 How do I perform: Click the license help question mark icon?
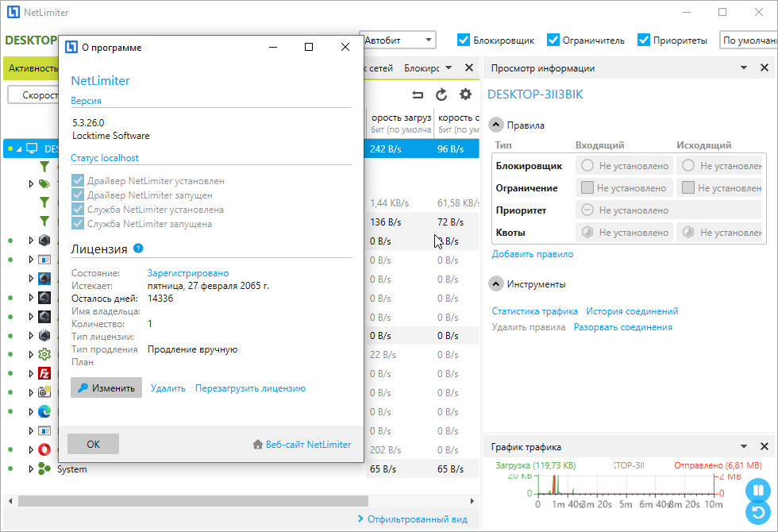pyautogui.click(x=138, y=249)
